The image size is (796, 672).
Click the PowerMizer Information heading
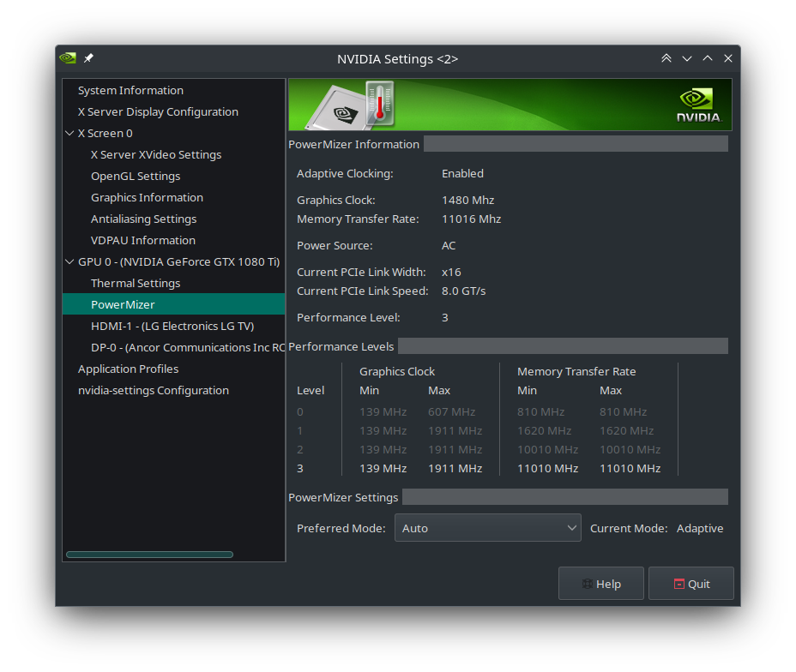pos(354,145)
